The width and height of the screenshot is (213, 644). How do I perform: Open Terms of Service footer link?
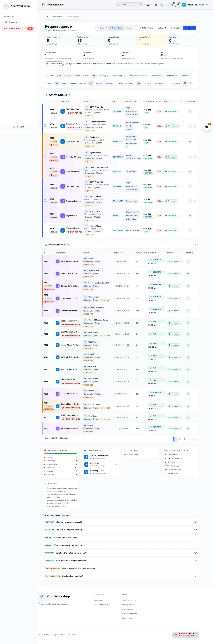(129, 600)
